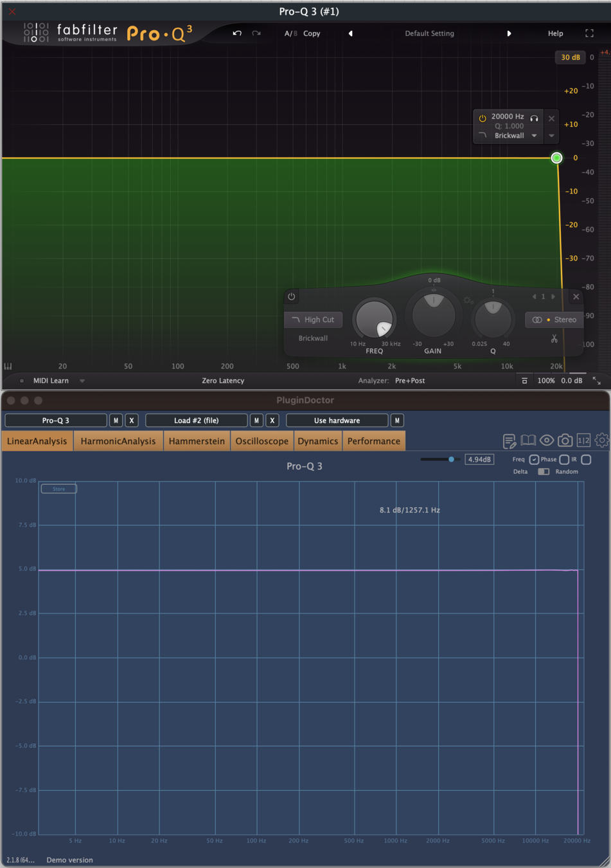This screenshot has height=868, width=611.
Task: Bypass the band in the 20000 Hz tooltip
Action: tap(483, 118)
